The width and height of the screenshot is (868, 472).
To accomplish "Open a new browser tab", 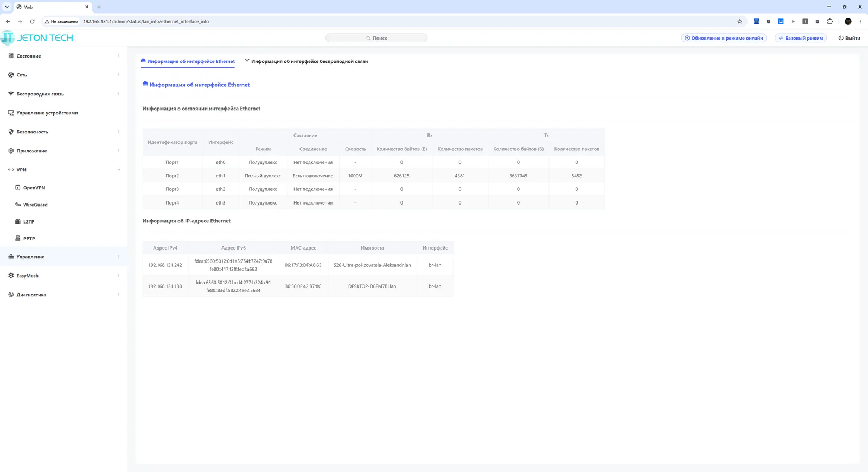I will pyautogui.click(x=99, y=7).
